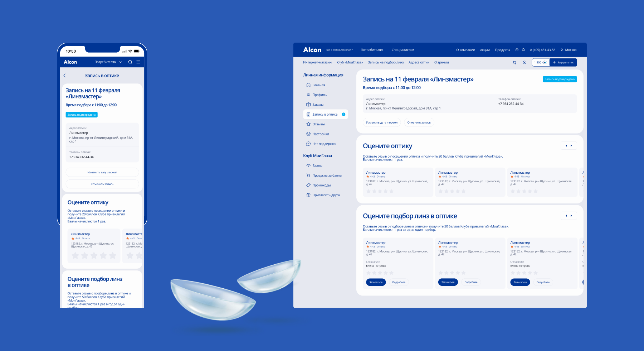Image resolution: width=644 pixels, height=351 pixels.
Task: Click the Alcon logo in desktop header
Action: click(312, 50)
